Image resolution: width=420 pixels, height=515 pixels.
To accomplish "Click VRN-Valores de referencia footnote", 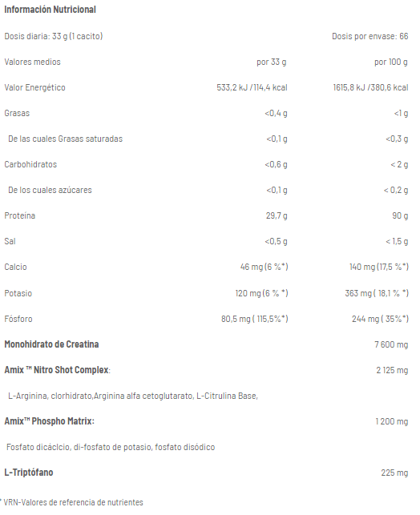I will pyautogui.click(x=71, y=502).
